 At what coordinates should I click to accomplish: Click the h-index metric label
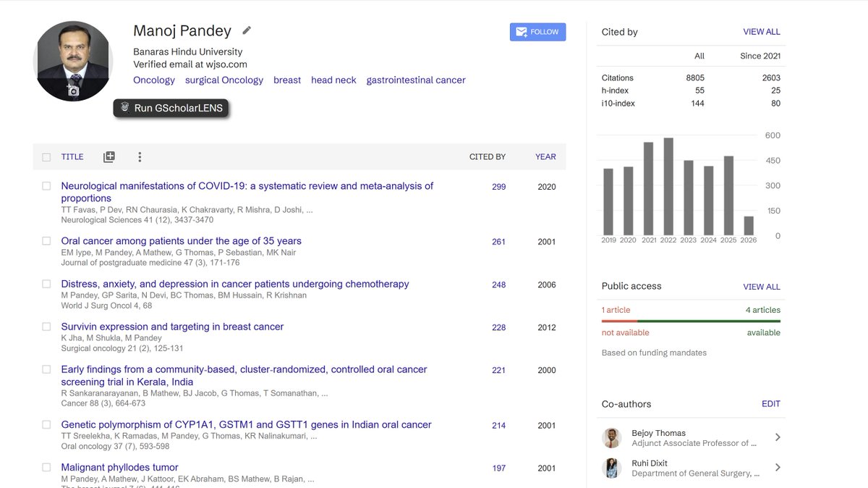coord(615,91)
